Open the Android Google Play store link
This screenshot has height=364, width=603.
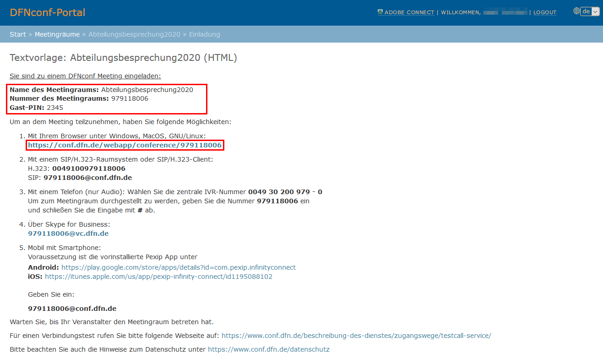click(x=179, y=267)
